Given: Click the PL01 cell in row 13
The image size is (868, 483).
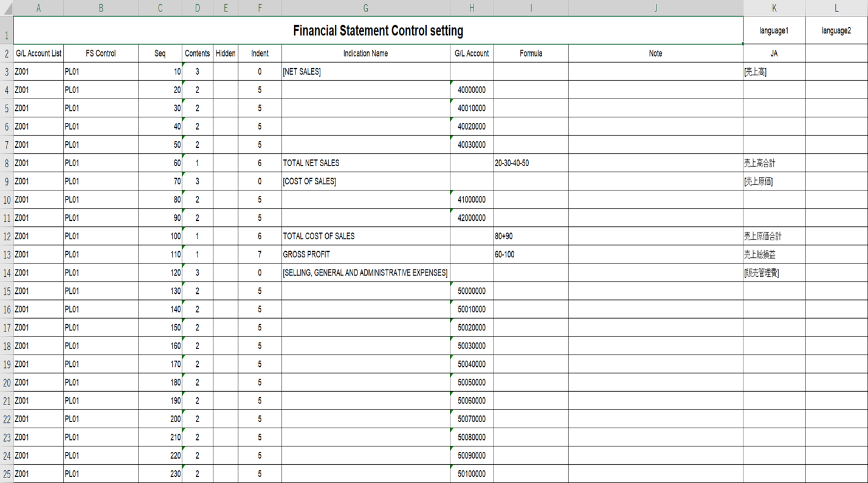Looking at the screenshot, I should tap(101, 254).
